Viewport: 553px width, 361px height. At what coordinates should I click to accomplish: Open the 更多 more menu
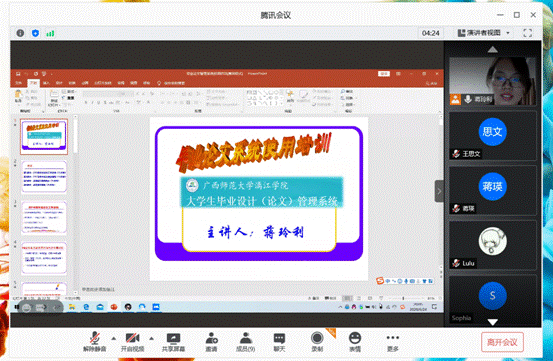click(x=393, y=342)
